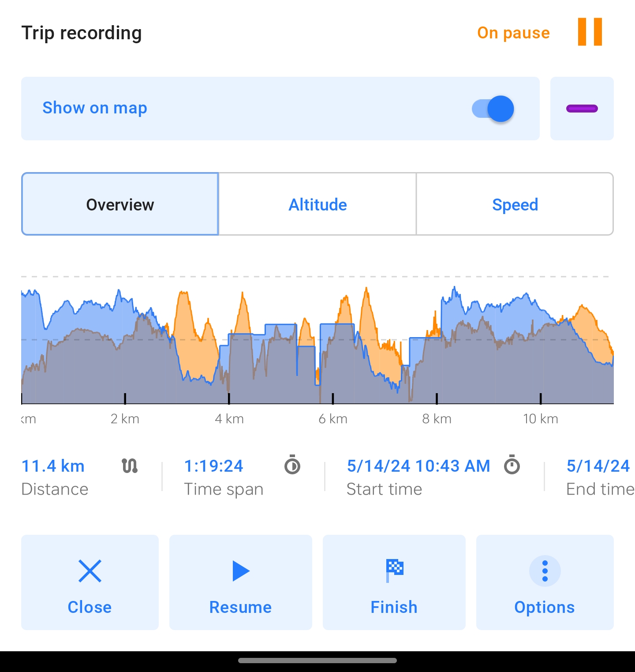The image size is (635, 672).
Task: Tap the Show on map label
Action: point(95,108)
